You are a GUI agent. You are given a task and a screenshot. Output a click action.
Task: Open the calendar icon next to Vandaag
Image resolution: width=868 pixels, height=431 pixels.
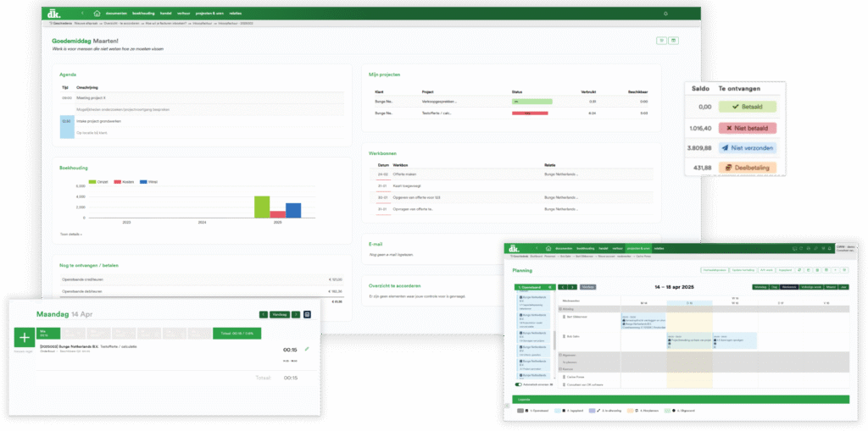coord(307,314)
